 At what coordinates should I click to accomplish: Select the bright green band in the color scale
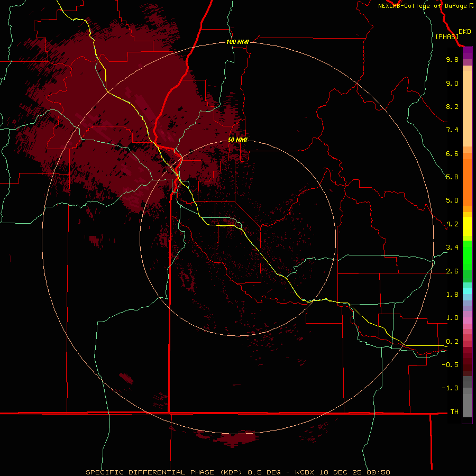(467, 255)
